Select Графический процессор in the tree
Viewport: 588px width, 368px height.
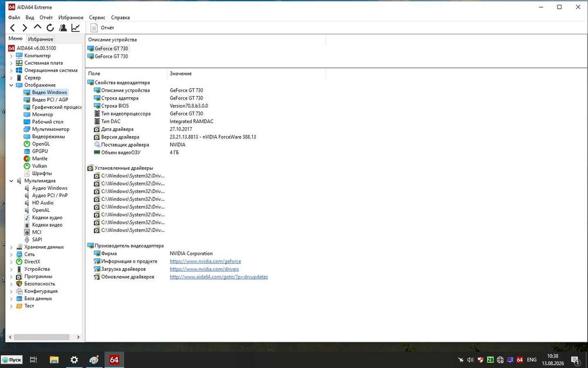coord(56,107)
